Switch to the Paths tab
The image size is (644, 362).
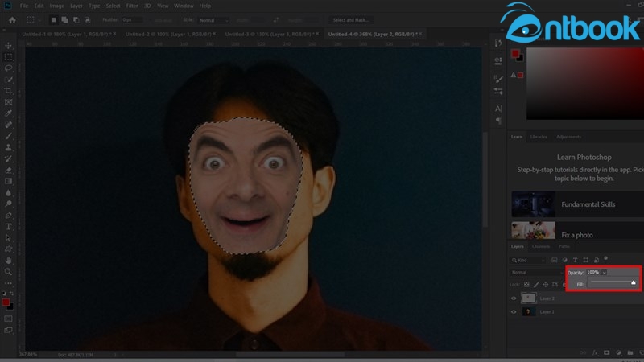point(564,246)
